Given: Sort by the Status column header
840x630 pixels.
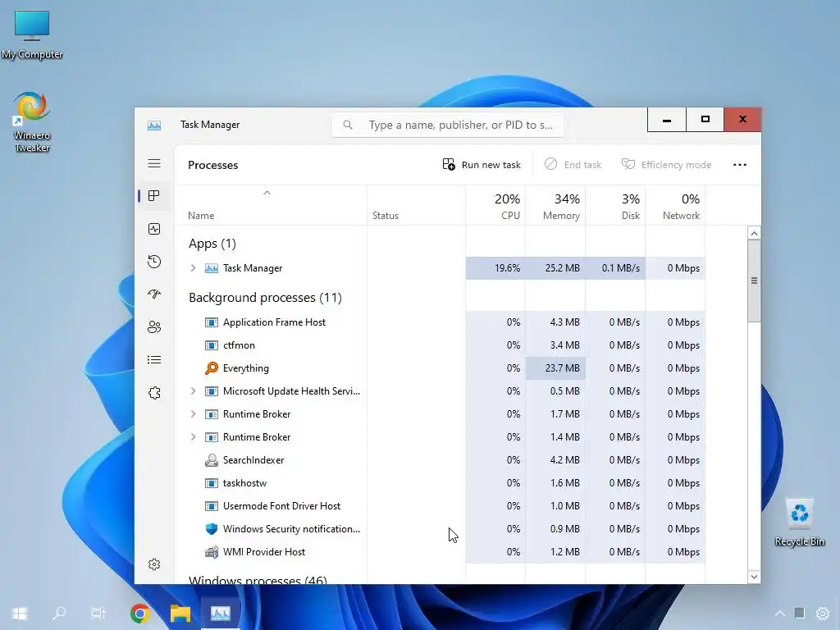Looking at the screenshot, I should (x=416, y=206).
